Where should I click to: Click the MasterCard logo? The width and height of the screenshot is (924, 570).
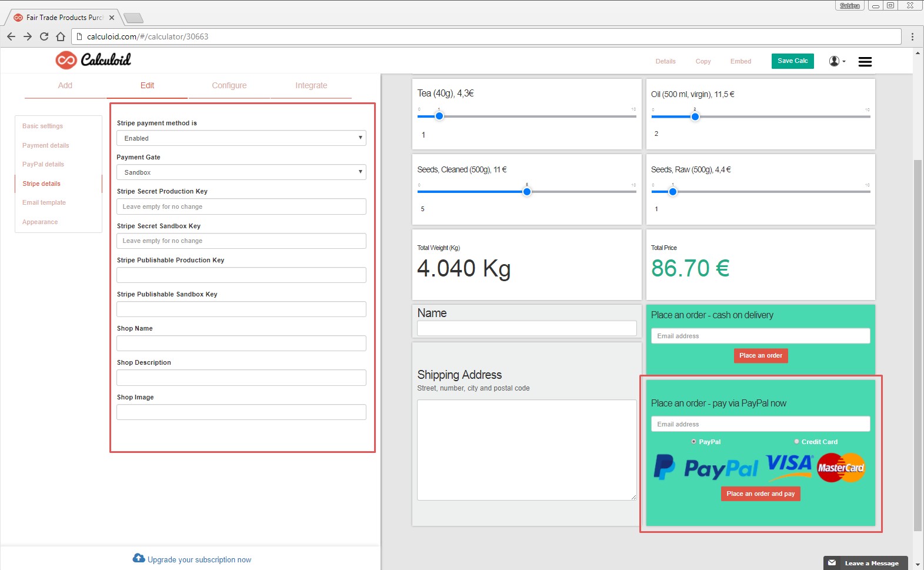click(841, 468)
